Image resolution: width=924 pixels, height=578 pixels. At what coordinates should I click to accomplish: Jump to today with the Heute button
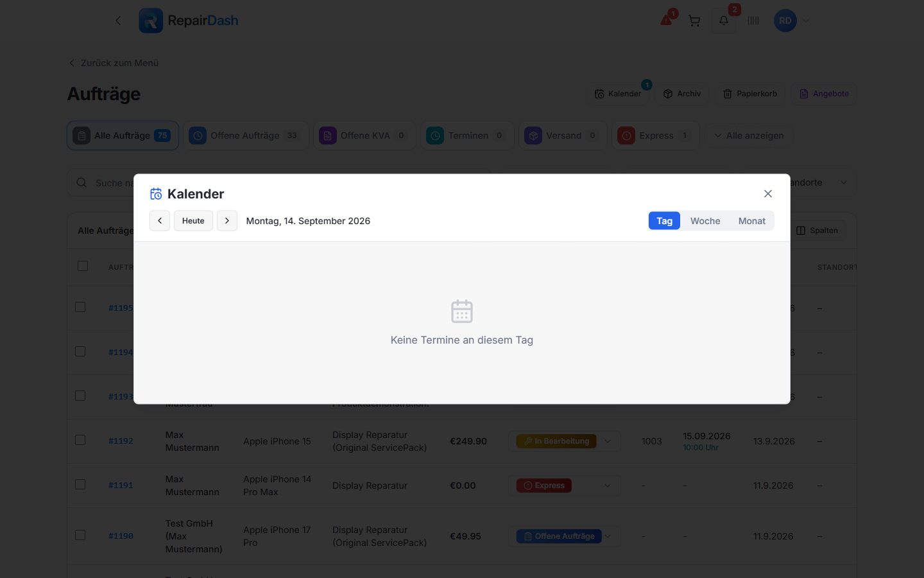coord(193,221)
